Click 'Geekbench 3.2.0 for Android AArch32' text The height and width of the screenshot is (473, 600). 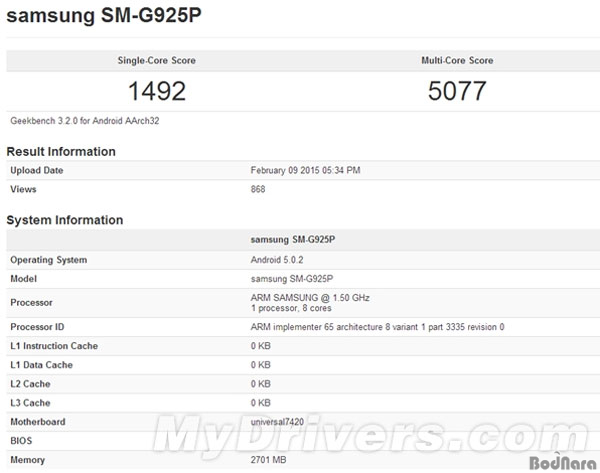click(x=85, y=121)
